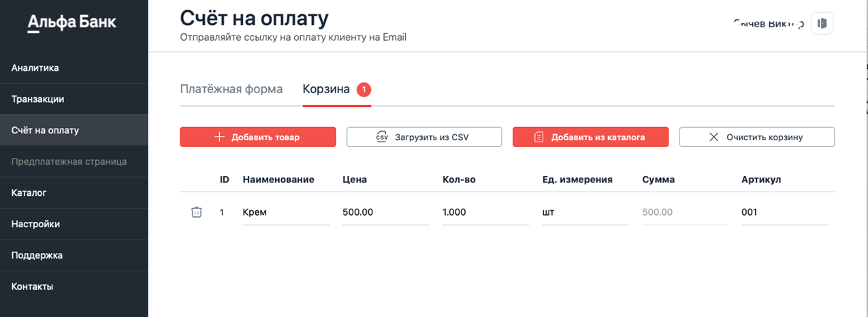Click the plus icon in Добавить товар

(219, 137)
